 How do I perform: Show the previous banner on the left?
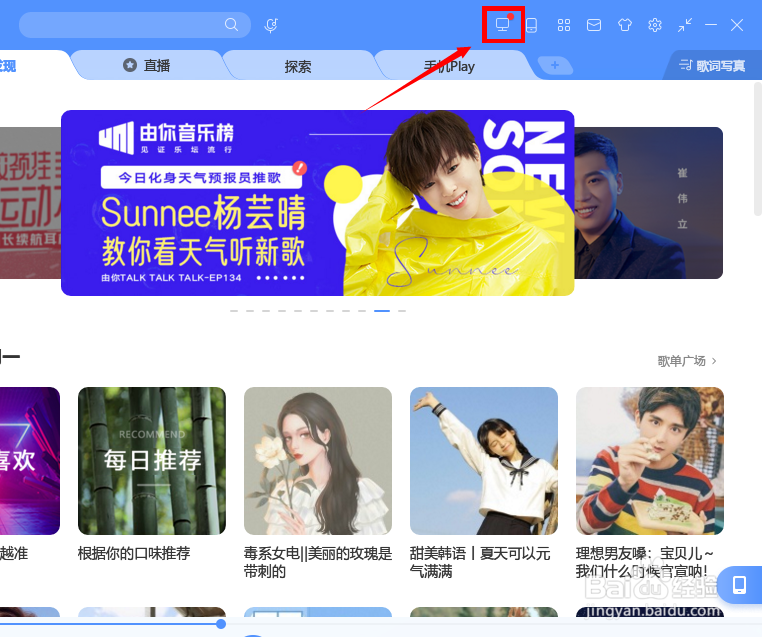pos(30,203)
